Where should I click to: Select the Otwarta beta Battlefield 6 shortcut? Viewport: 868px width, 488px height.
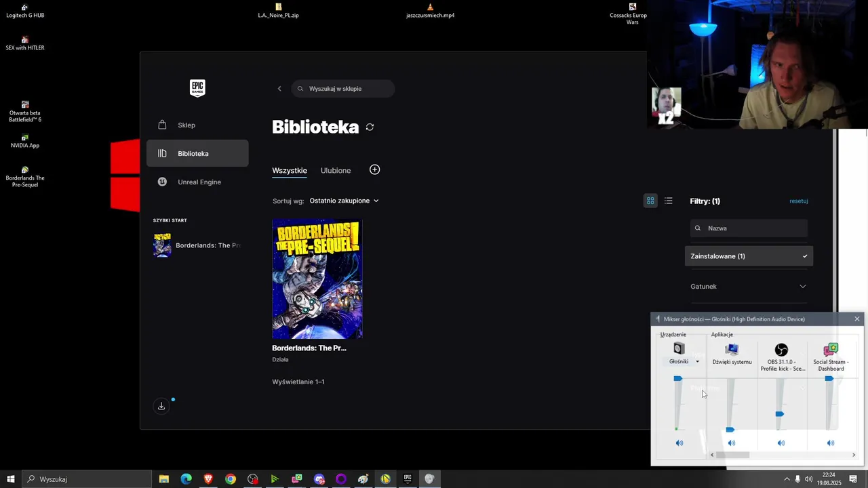[25, 112]
